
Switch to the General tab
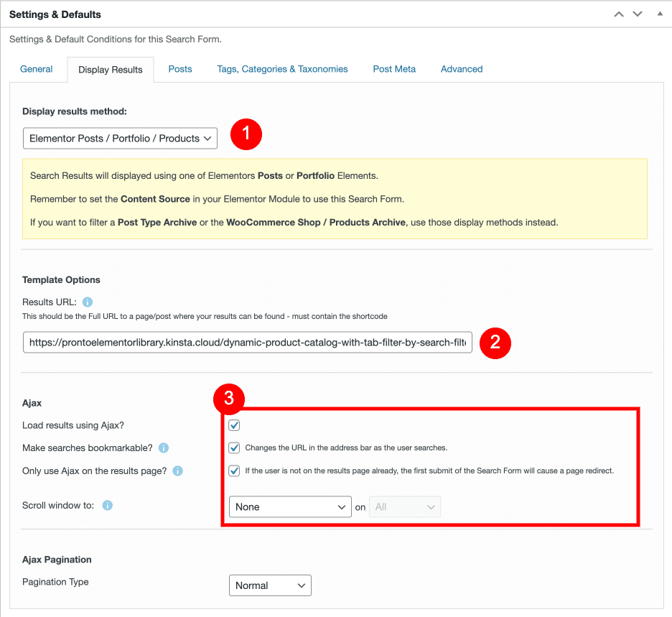(x=37, y=69)
